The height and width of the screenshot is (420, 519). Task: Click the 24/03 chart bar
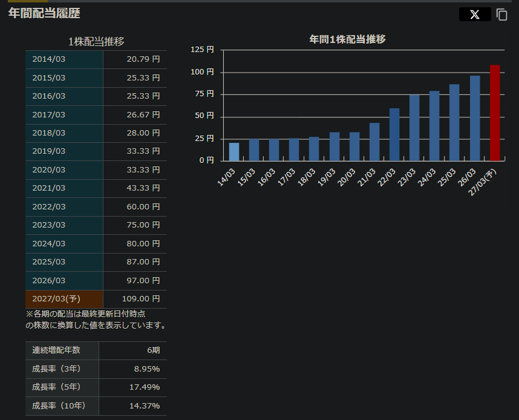coord(434,126)
